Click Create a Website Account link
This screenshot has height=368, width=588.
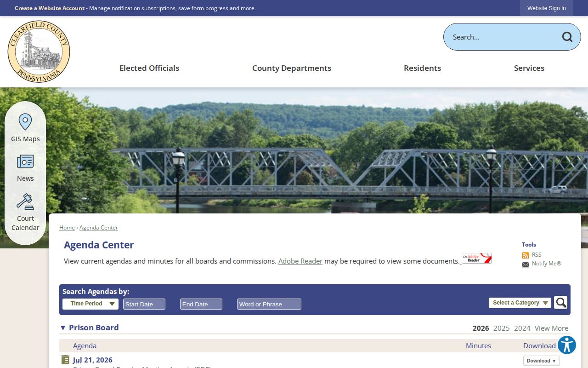50,8
